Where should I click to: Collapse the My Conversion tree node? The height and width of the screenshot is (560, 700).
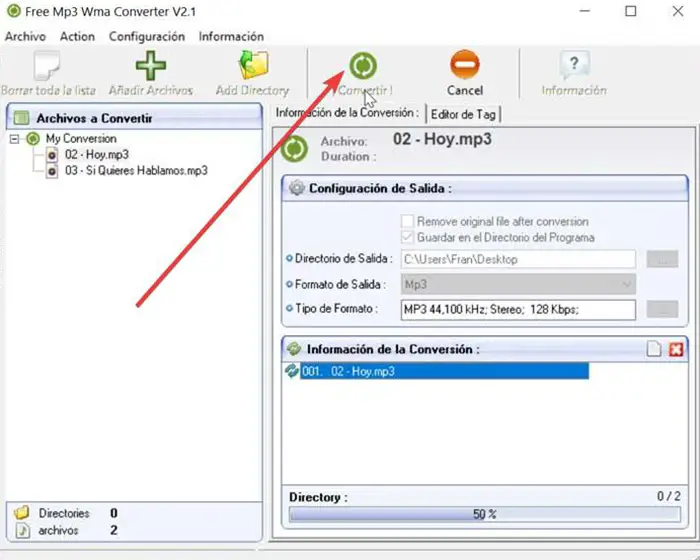coord(15,139)
